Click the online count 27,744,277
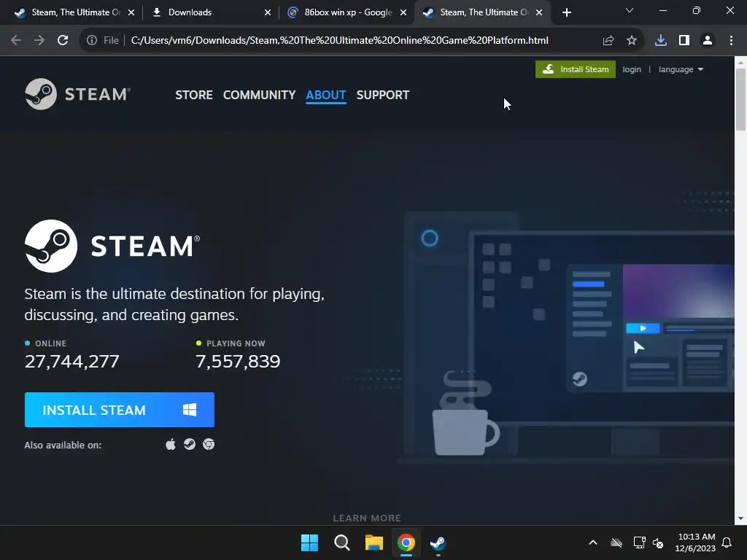The width and height of the screenshot is (747, 560). click(72, 362)
